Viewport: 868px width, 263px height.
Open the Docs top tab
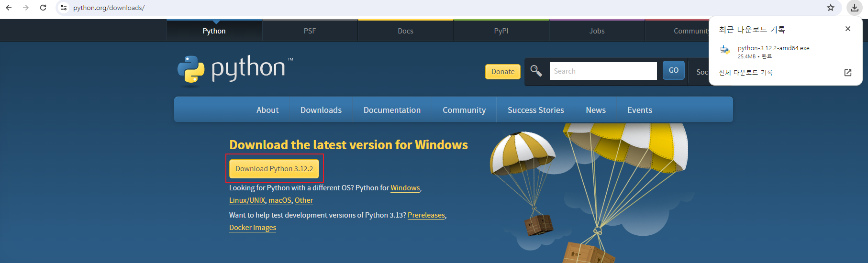(405, 31)
